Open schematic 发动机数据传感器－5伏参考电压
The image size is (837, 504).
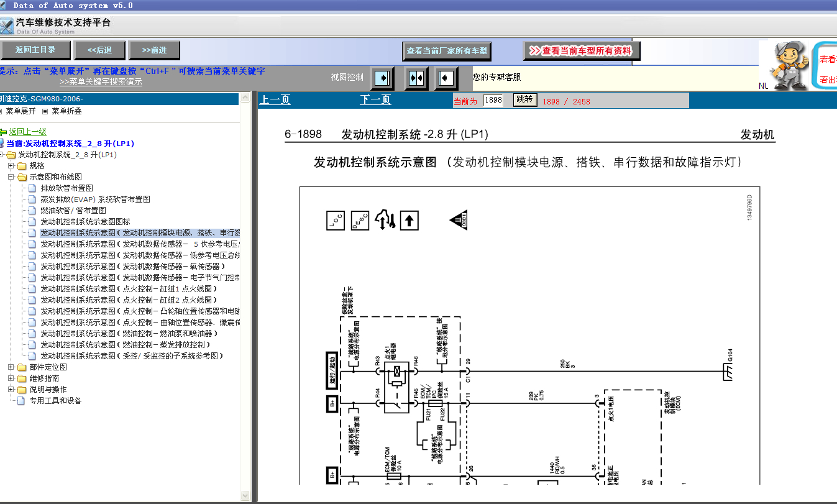point(140,244)
